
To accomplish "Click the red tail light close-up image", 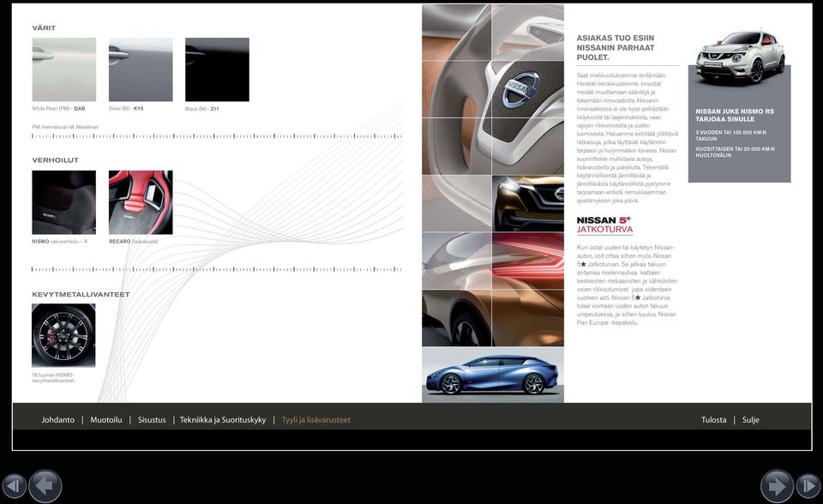I will 528,261.
